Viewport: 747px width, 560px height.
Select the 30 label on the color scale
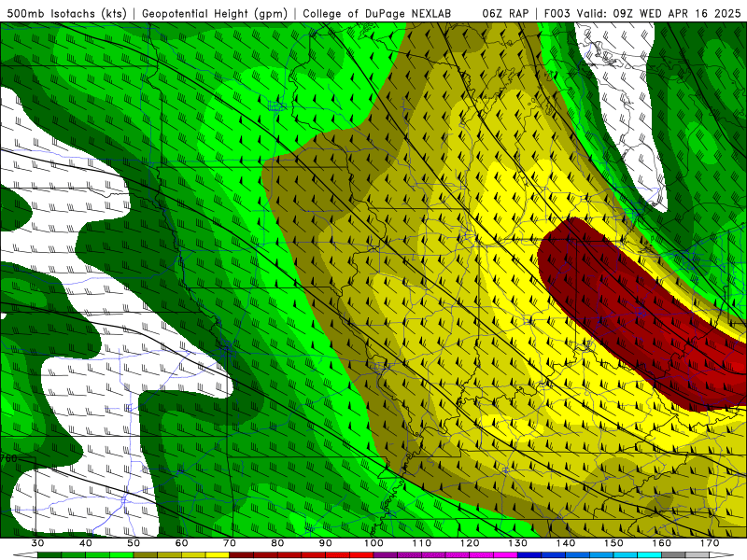click(37, 543)
